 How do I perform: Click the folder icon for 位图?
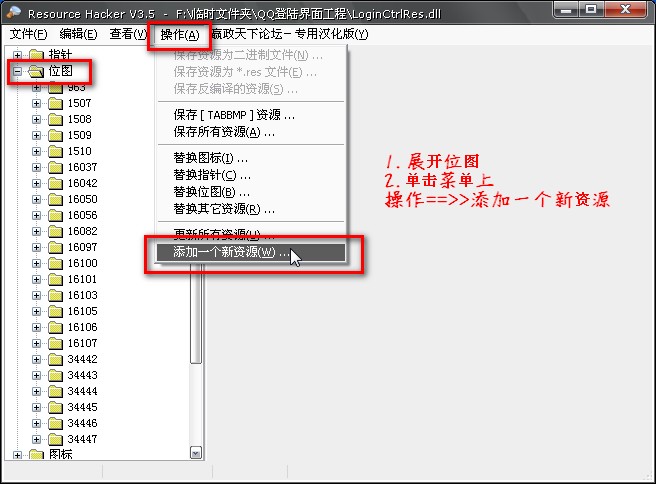point(36,71)
